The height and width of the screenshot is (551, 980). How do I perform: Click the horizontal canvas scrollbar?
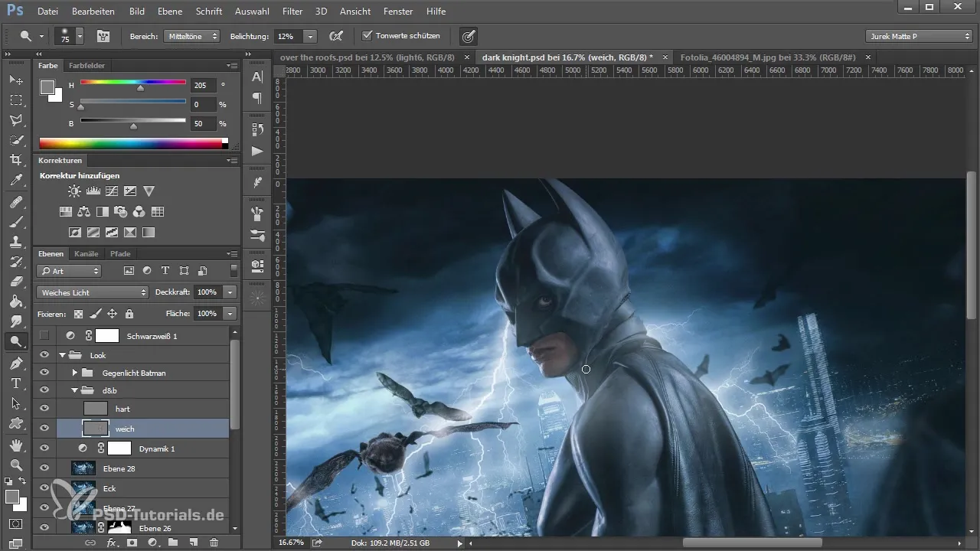(x=753, y=543)
